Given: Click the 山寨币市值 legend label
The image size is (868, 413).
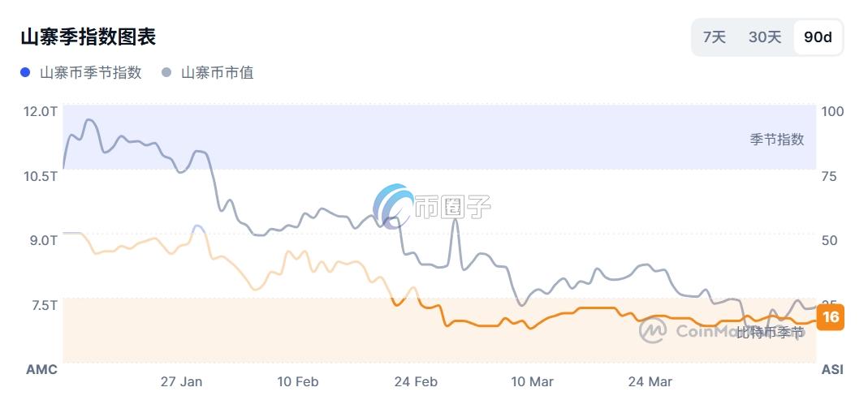Looking at the screenshot, I should click(x=217, y=73).
